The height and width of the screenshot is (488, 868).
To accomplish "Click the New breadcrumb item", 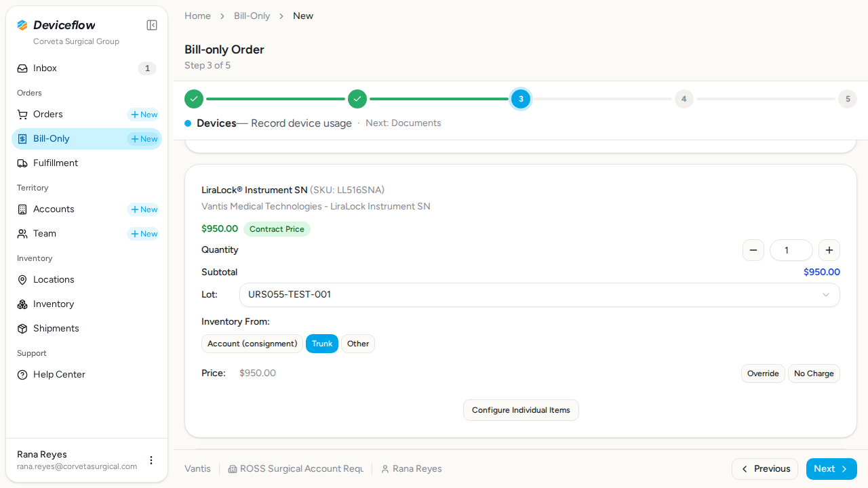I will pos(303,16).
